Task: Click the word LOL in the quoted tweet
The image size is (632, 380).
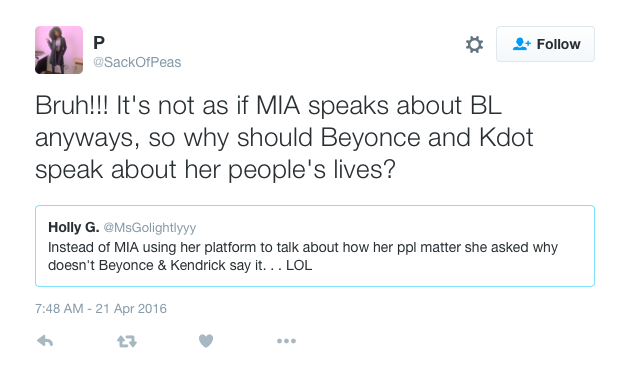Action: pyautogui.click(x=299, y=266)
